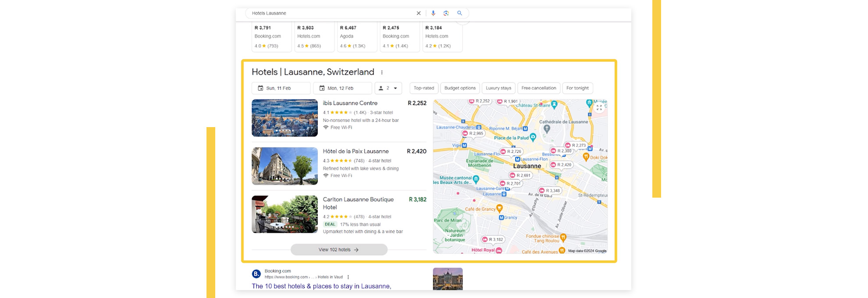
Task: Click View 102 hotels button
Action: coord(339,250)
